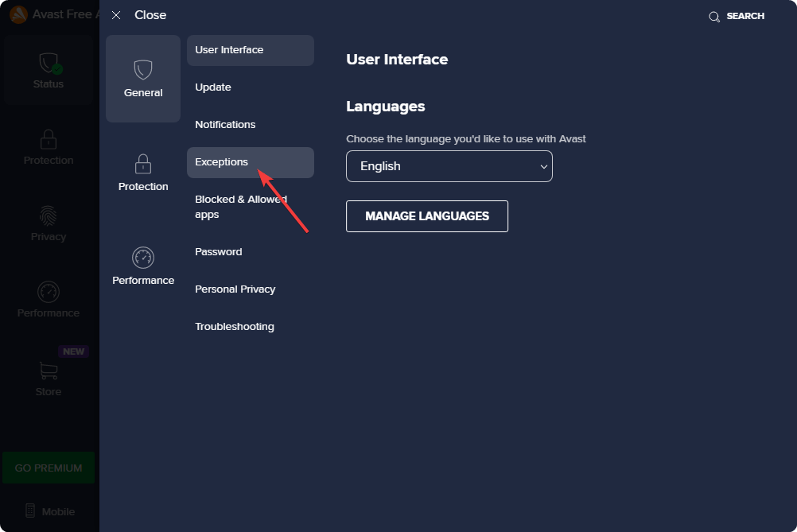Screen dimensions: 797x532
Task: Select the General shield icon
Action: [143, 70]
